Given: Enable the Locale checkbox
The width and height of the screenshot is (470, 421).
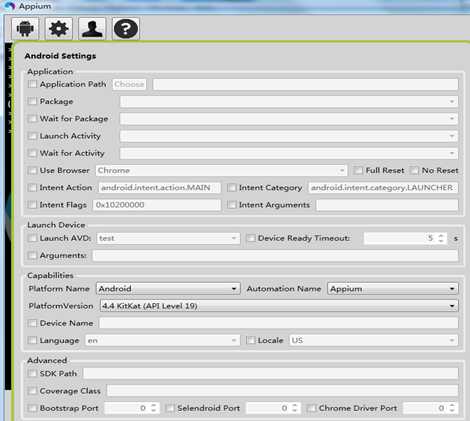Looking at the screenshot, I should pyautogui.click(x=251, y=340).
